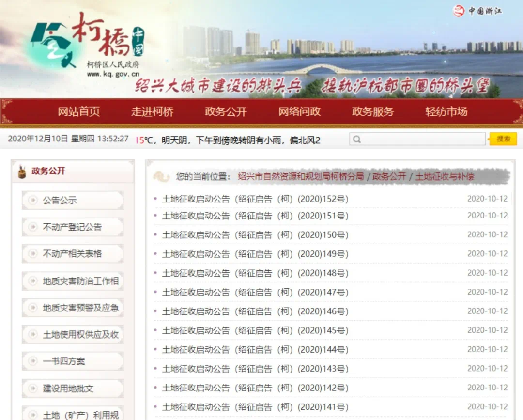The width and height of the screenshot is (523, 420).
Task: Select 政务服务 in the navigation bar
Action: 372,111
